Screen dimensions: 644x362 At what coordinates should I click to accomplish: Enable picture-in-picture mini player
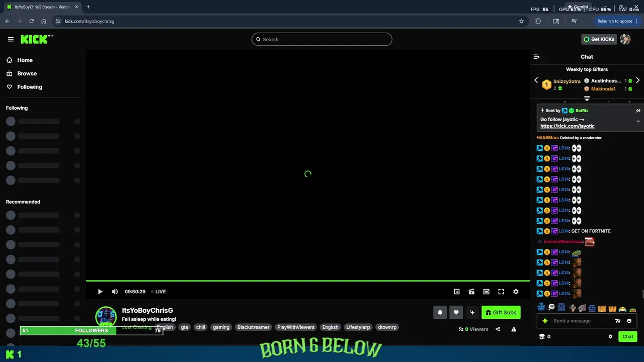click(457, 292)
